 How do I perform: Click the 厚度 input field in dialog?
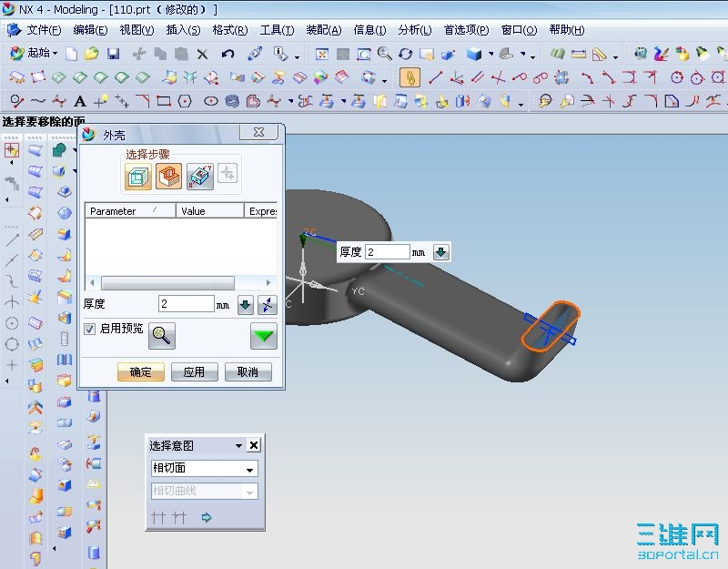(187, 304)
